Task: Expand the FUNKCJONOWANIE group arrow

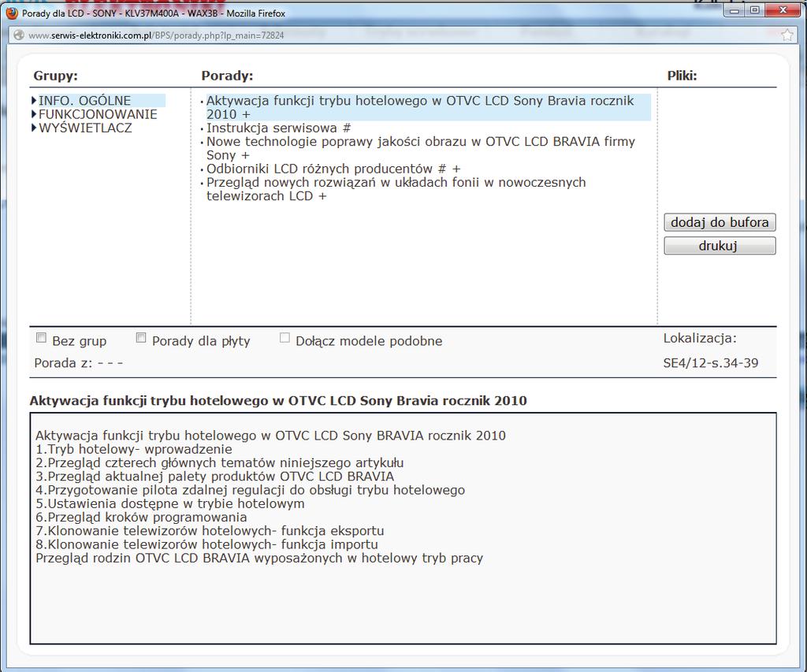Action: click(34, 113)
